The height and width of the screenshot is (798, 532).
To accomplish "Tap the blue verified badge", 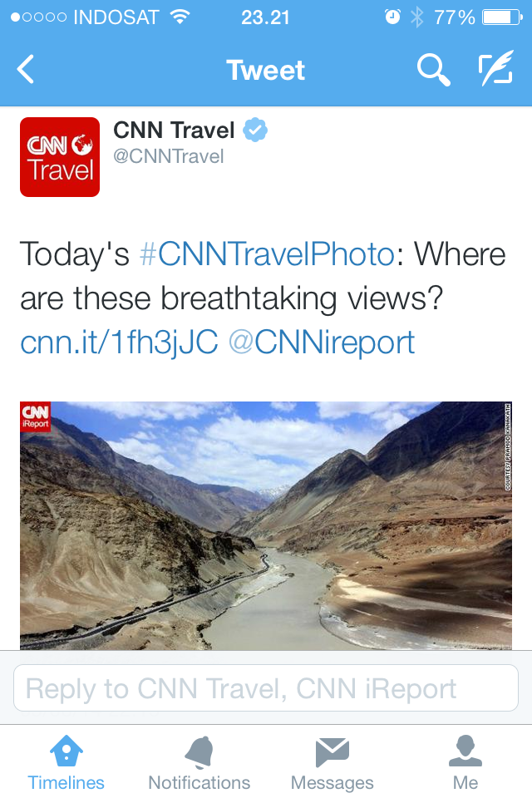I will pyautogui.click(x=255, y=131).
